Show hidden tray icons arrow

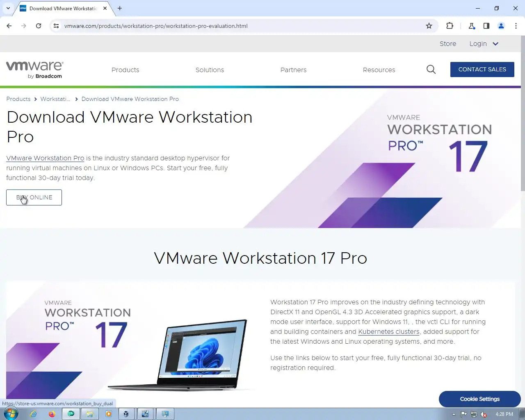coord(454,414)
